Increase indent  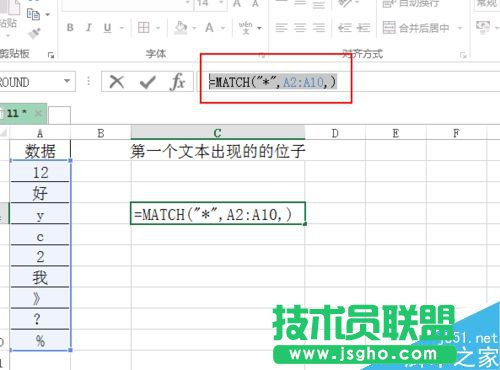click(x=363, y=28)
